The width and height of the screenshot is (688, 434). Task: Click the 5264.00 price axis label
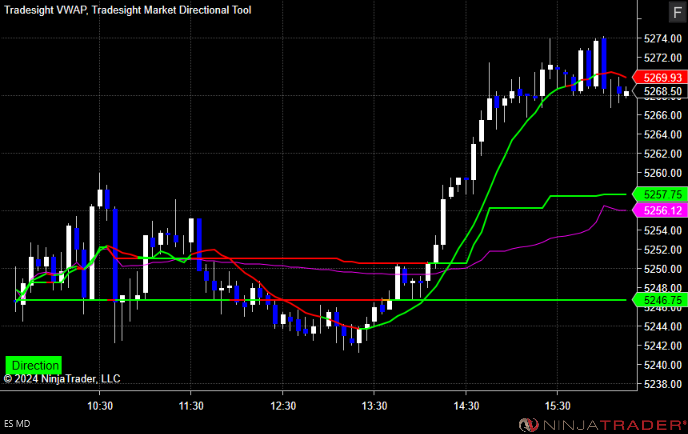click(663, 134)
